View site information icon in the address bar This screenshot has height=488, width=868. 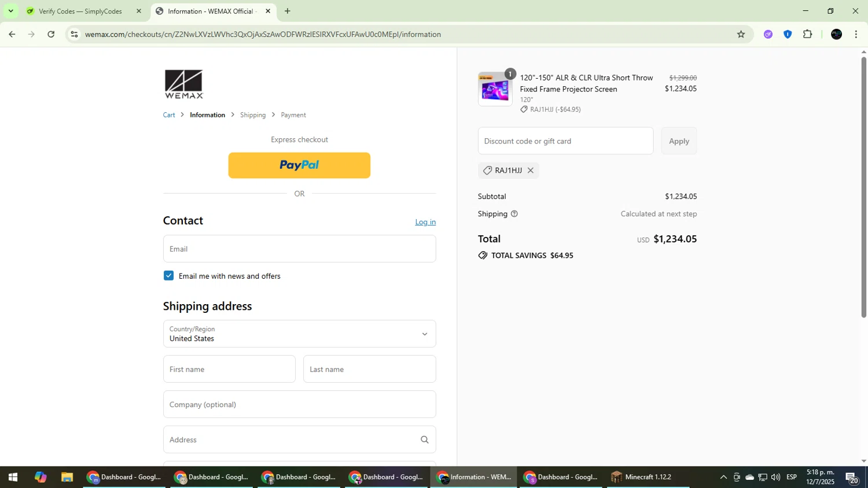(74, 34)
